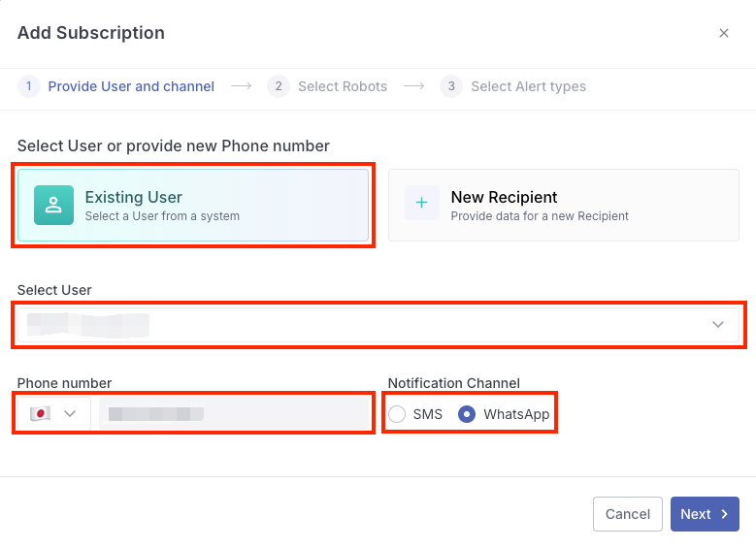Screen dimensions: 756x548
Task: Click the Existing User person icon
Action: click(x=53, y=205)
